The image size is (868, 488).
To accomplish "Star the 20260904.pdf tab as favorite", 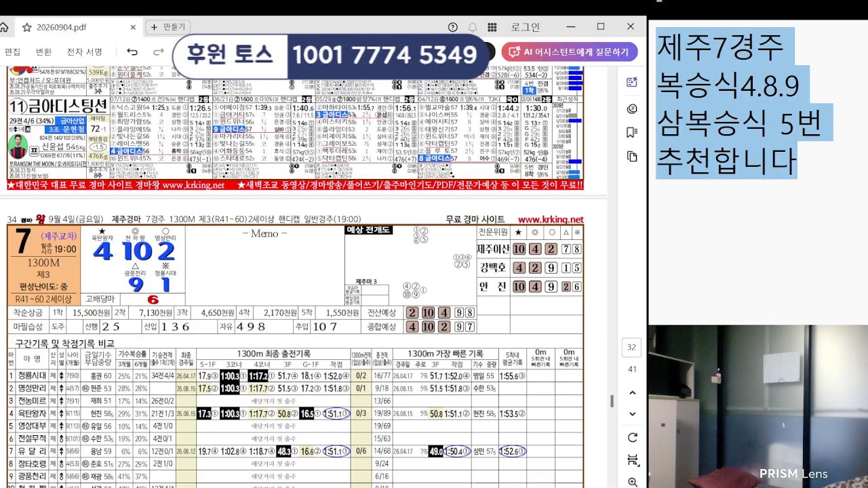I will (x=27, y=27).
